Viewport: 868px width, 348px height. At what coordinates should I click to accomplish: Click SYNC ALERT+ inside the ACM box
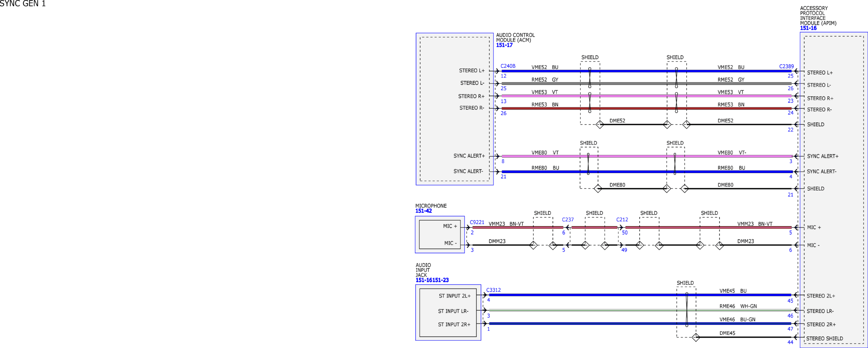click(469, 156)
